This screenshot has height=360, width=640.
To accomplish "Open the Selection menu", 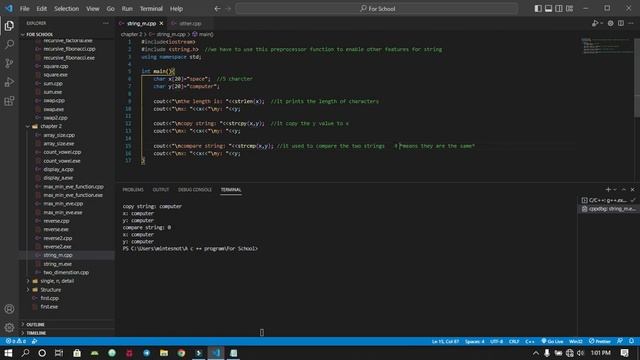I will coord(67,9).
